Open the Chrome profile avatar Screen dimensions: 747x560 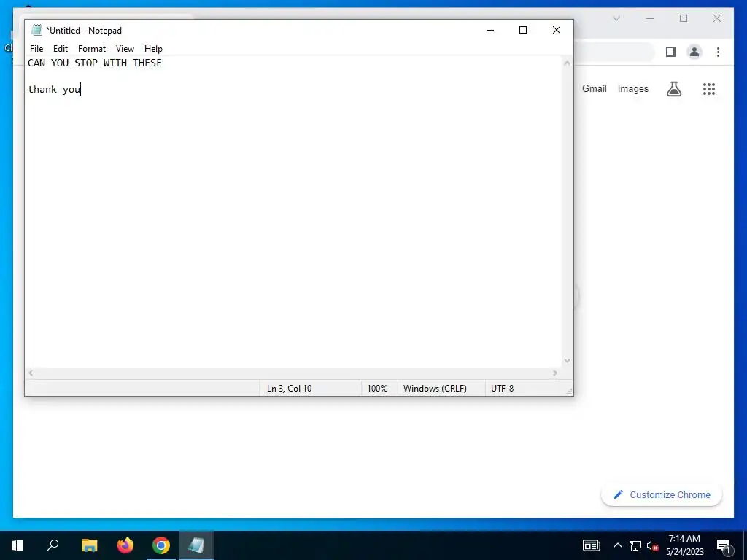coord(694,52)
